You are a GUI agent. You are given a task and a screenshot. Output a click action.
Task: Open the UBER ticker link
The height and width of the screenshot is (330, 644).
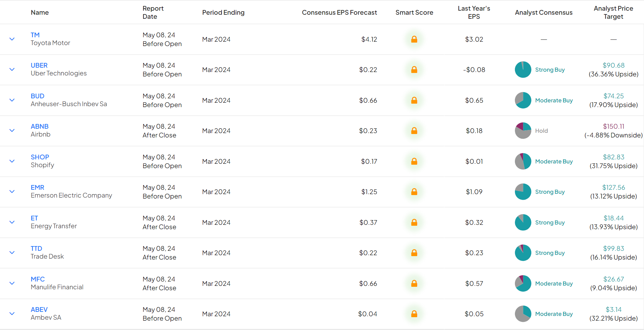(39, 65)
